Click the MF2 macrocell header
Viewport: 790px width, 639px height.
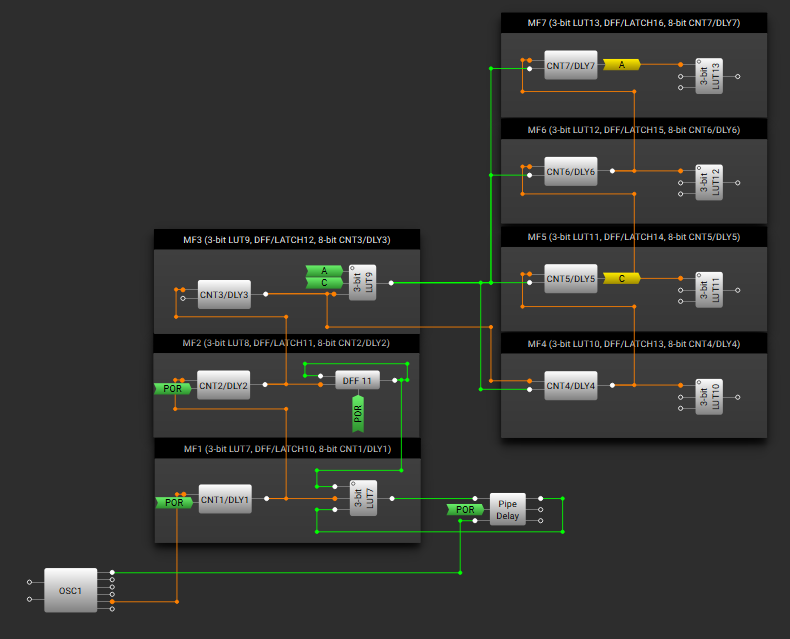286,343
